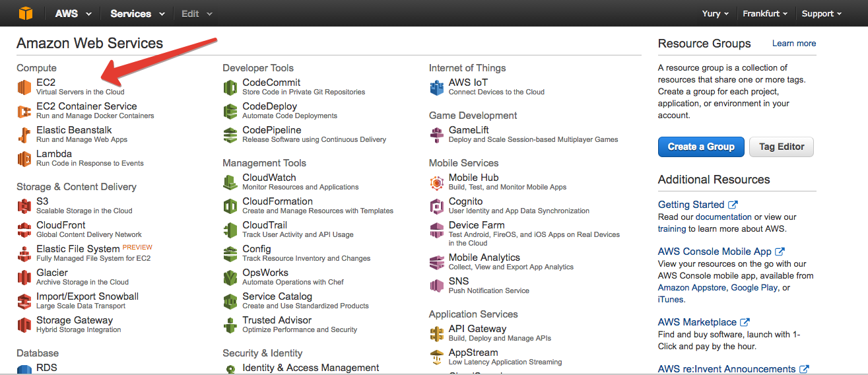Click the AWS IoT icon
This screenshot has height=375, width=868.
tap(436, 87)
